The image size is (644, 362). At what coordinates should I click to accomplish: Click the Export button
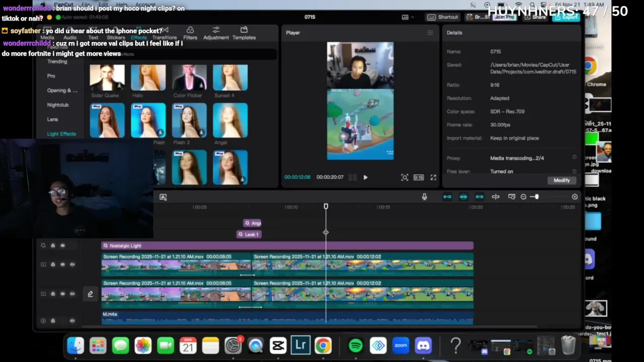[x=566, y=17]
